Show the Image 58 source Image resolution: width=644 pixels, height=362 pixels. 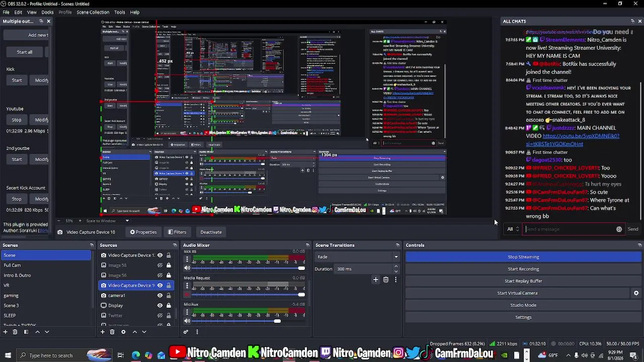[160, 265]
